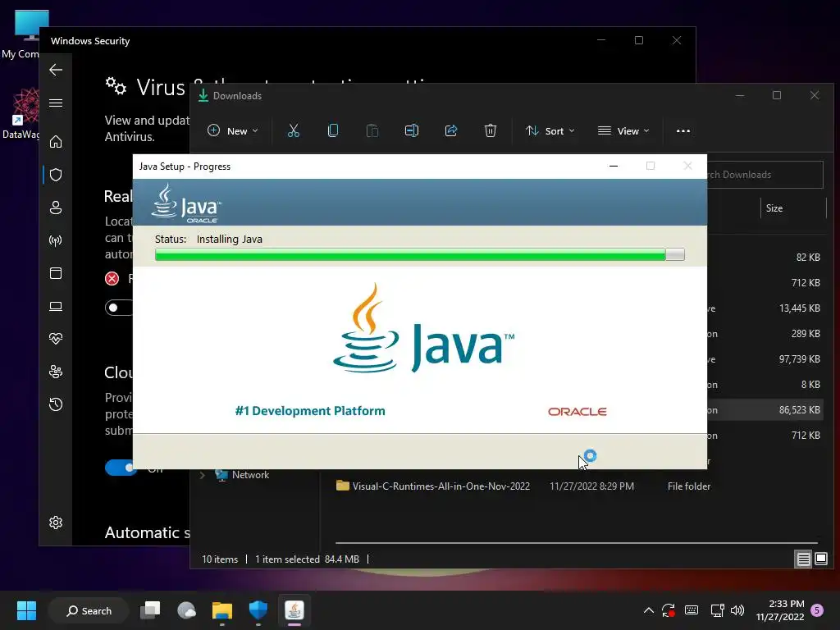Open View dropdown in Downloads
The image size is (840, 630).
click(623, 130)
